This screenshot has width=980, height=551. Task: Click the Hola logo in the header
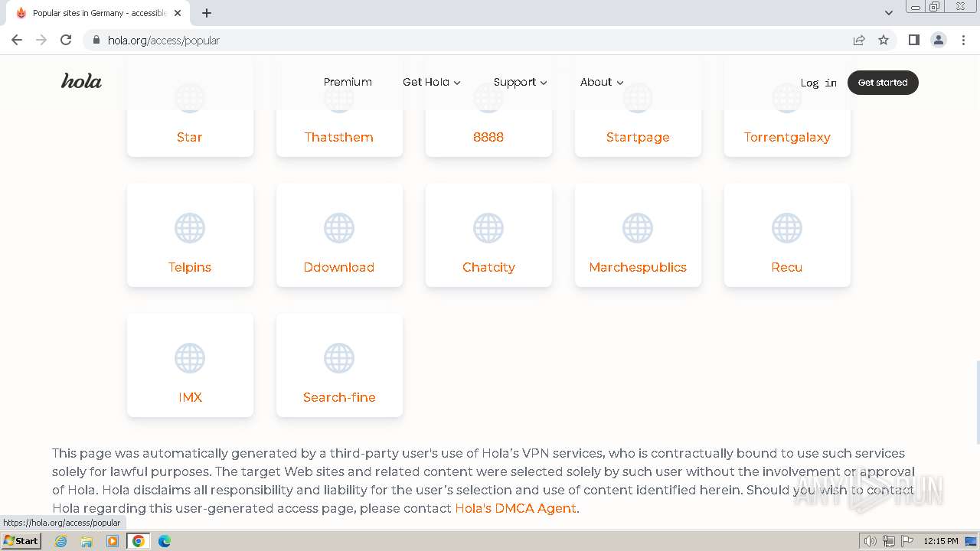(x=81, y=82)
